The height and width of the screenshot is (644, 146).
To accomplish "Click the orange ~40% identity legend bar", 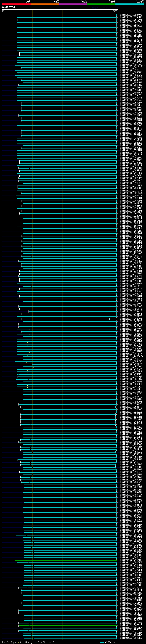I will click(45, 4).
